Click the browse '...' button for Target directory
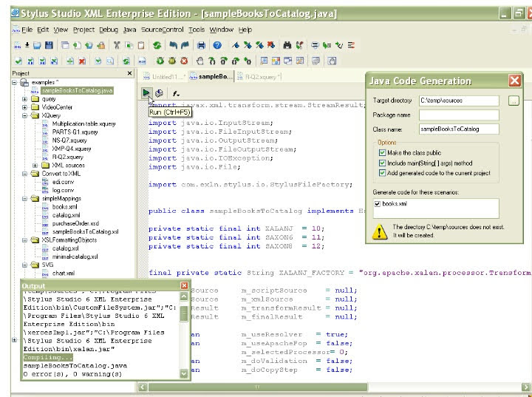The width and height of the screenshot is (532, 397). point(514,101)
